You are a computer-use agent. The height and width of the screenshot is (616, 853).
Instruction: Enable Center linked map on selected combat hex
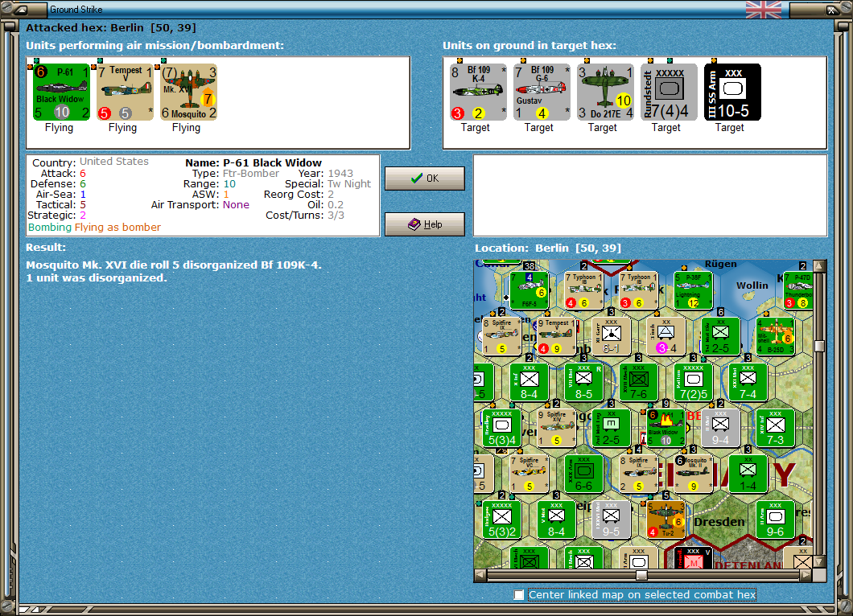point(519,595)
